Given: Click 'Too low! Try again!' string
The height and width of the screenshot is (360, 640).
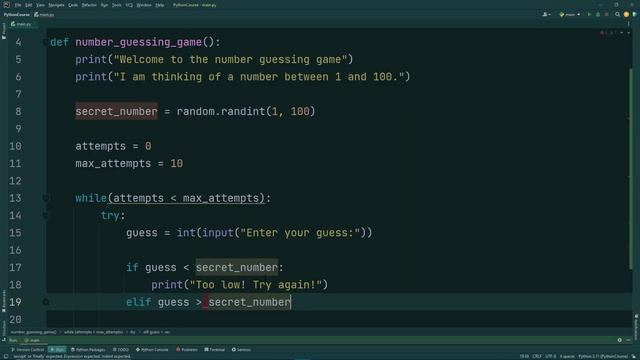Looking at the screenshot, I should [256, 285].
